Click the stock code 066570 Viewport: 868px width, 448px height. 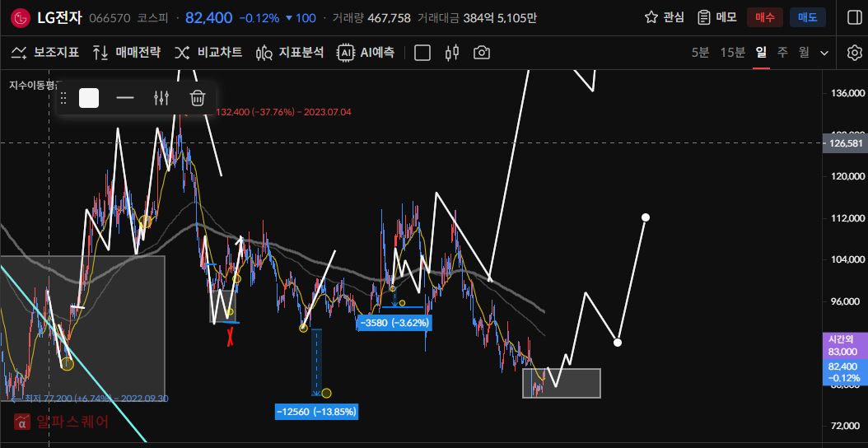(x=108, y=18)
